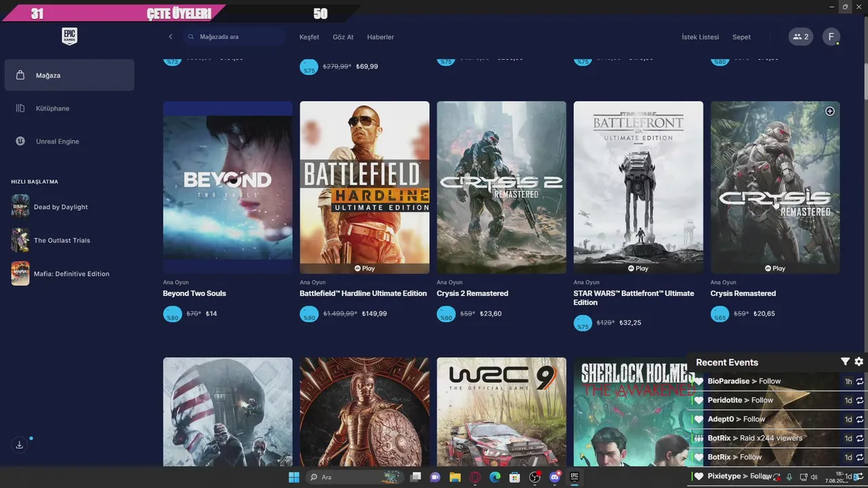Click the raid people icon beside BotRix
The width and height of the screenshot is (868, 488).
coord(699,439)
